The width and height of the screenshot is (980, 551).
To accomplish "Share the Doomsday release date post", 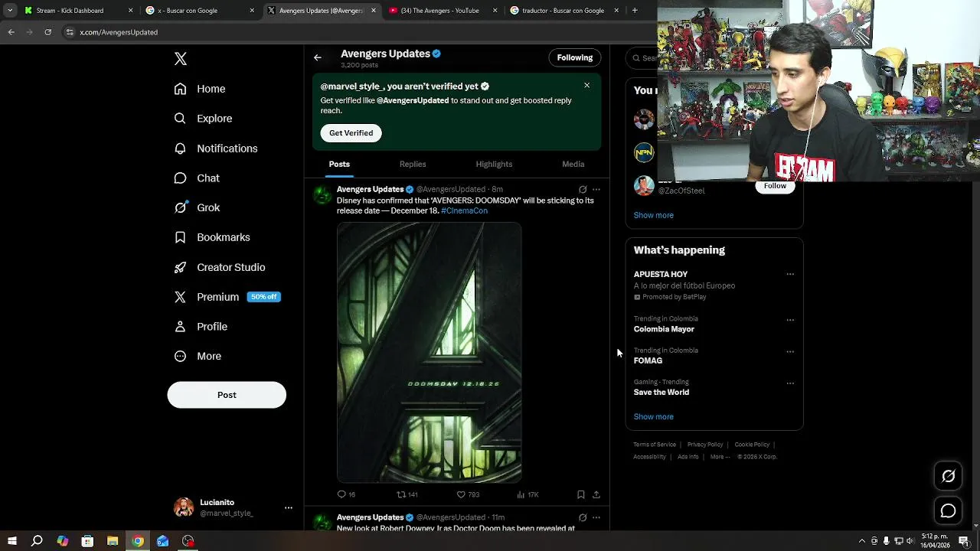I will [596, 494].
